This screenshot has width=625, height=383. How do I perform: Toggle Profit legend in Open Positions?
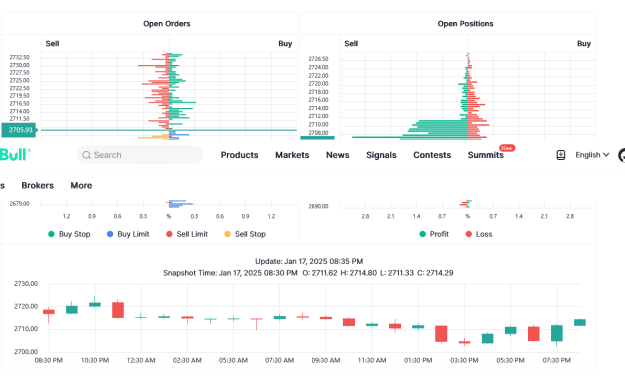pos(434,234)
